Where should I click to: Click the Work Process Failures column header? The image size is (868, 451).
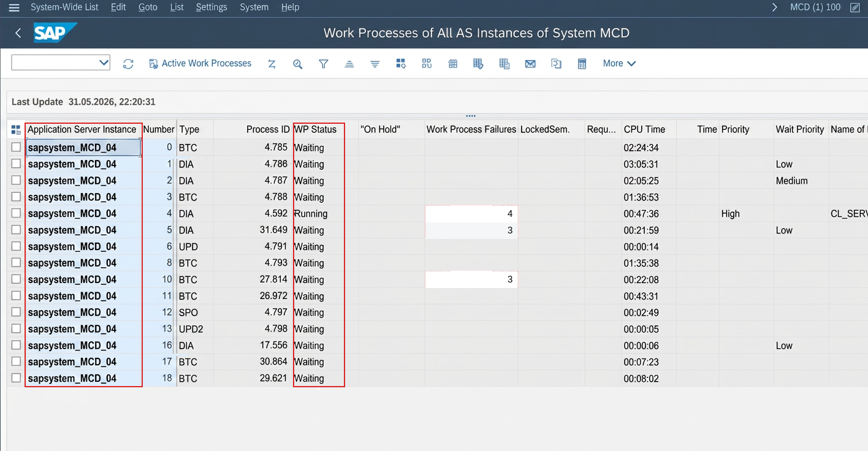coord(471,129)
